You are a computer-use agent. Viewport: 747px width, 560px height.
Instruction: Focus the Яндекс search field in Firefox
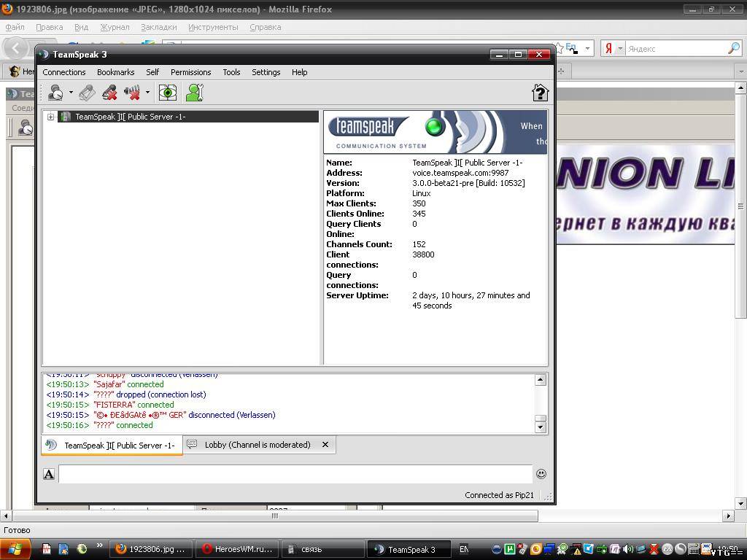676,49
